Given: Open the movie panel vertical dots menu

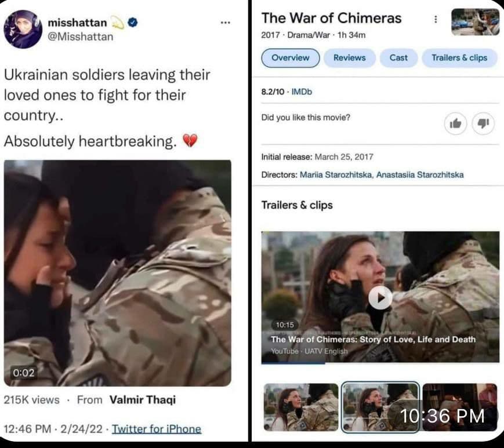Looking at the screenshot, I should pos(436,19).
